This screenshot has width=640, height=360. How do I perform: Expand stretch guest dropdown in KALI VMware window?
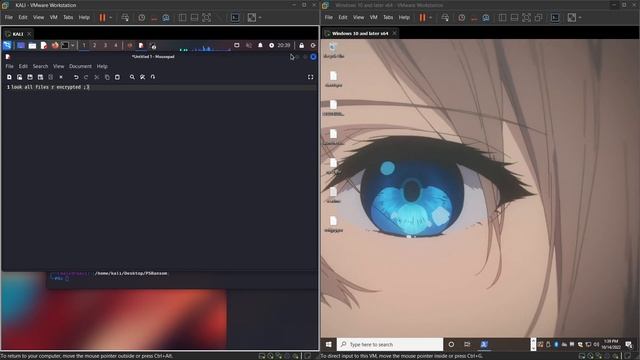pos(260,18)
